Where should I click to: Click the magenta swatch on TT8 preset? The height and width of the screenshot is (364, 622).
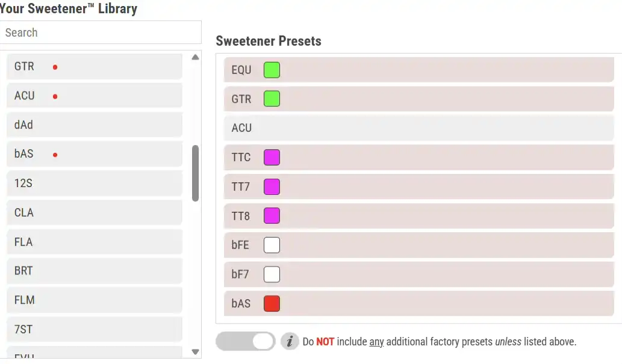click(x=272, y=215)
